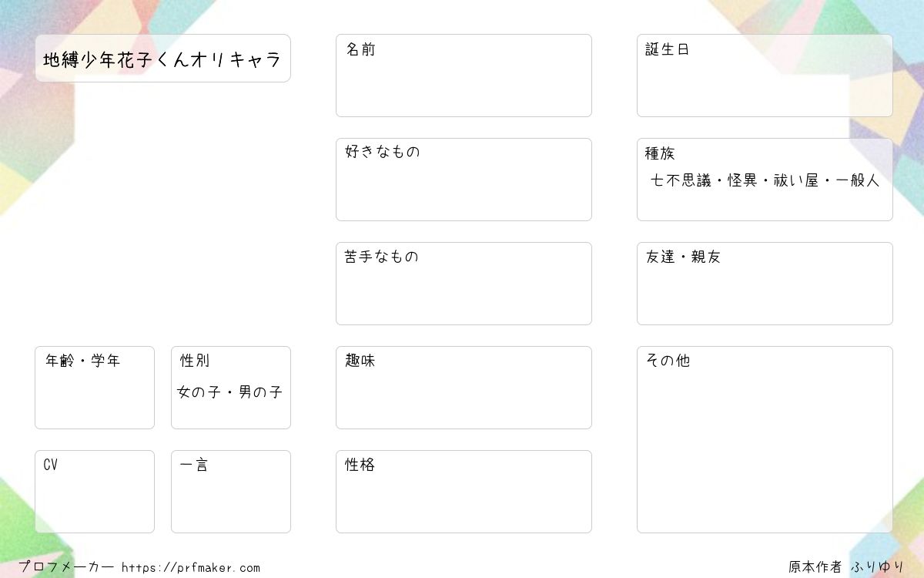The image size is (924, 578).
Task: Select the 一言 comment field box
Action: [231, 492]
